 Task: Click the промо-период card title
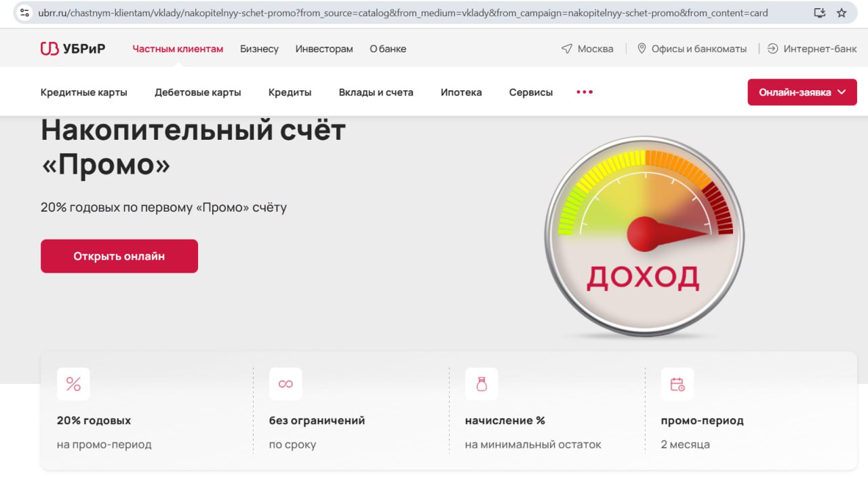[703, 421]
